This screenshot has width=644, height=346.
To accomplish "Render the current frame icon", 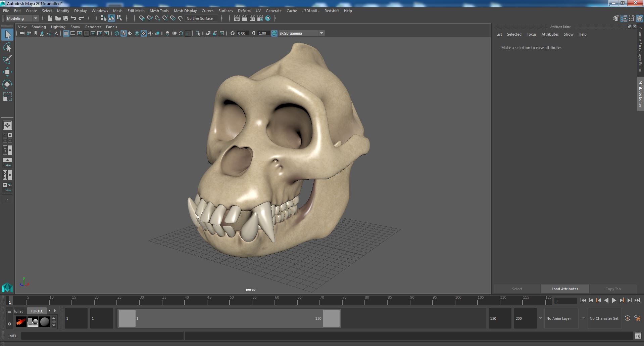I will (x=245, y=18).
